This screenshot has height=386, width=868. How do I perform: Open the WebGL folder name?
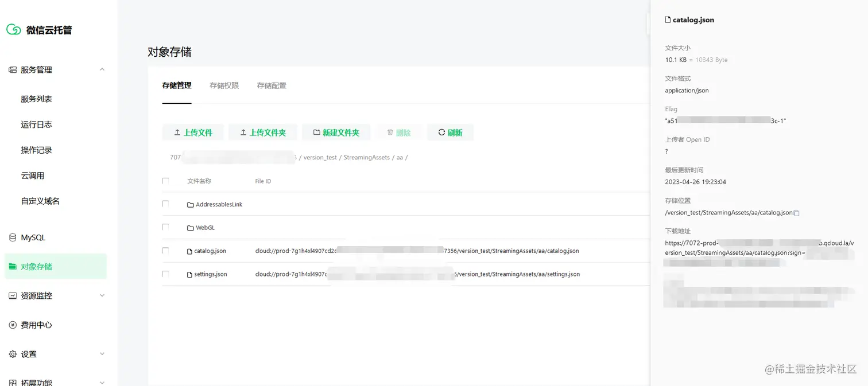click(206, 228)
